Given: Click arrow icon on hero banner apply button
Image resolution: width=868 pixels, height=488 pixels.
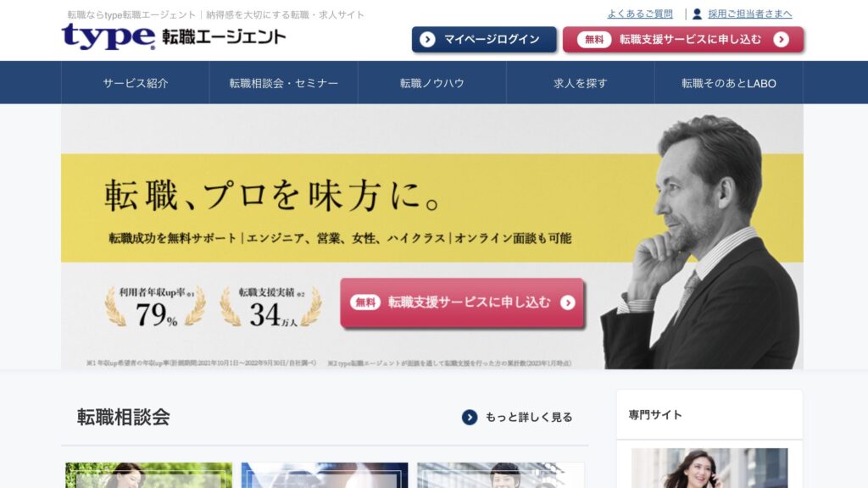Looking at the screenshot, I should point(567,302).
